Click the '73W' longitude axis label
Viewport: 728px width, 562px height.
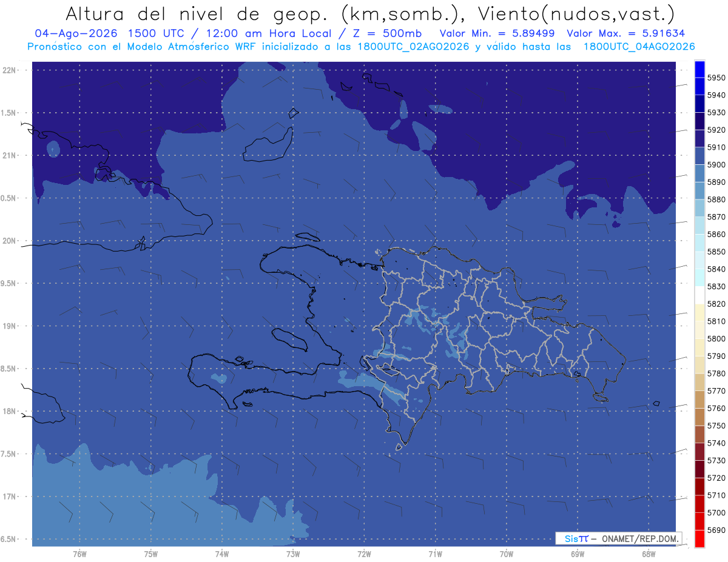pos(293,554)
